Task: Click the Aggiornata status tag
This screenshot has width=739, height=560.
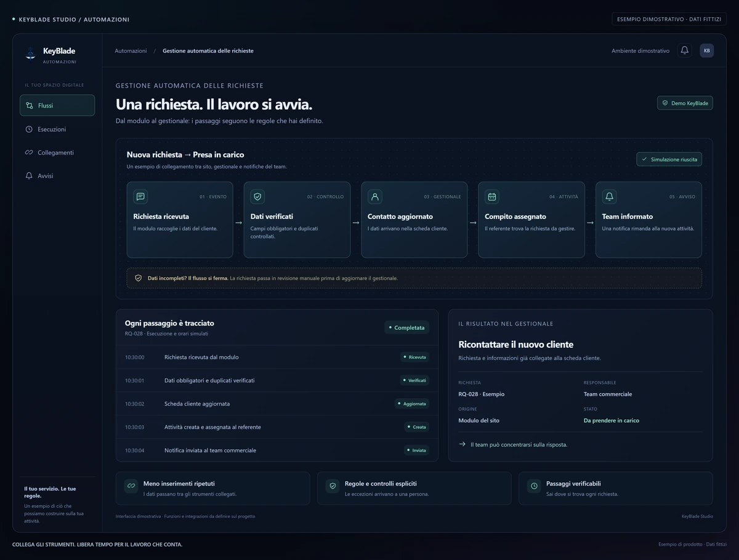Action: (x=412, y=404)
